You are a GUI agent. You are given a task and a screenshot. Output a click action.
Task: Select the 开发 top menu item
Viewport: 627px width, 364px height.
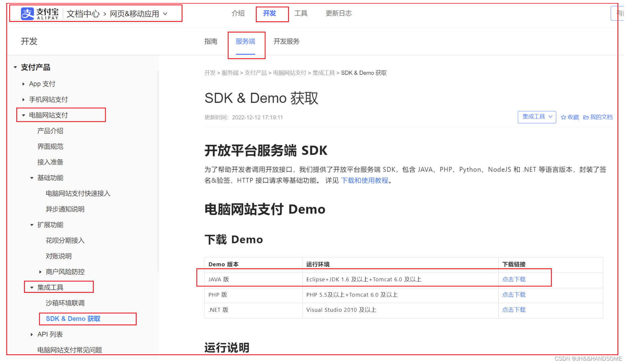click(x=269, y=13)
